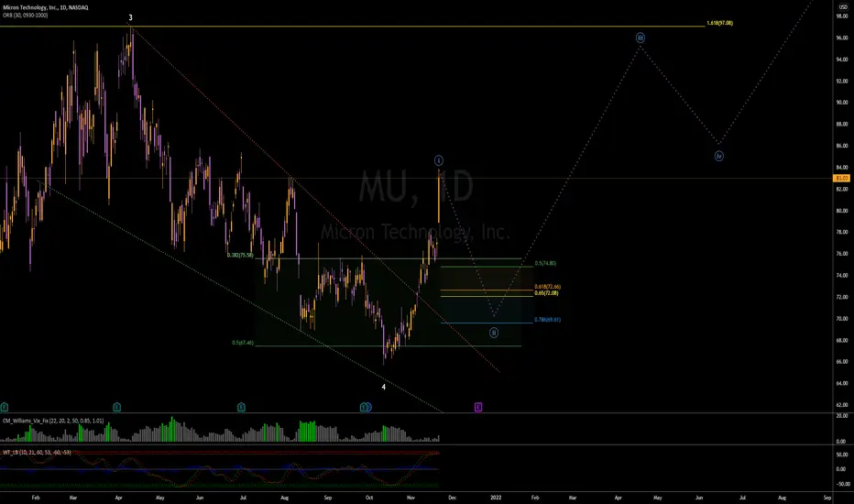Select the wave 3 label at chart top
The image size is (854, 504).
tap(130, 18)
